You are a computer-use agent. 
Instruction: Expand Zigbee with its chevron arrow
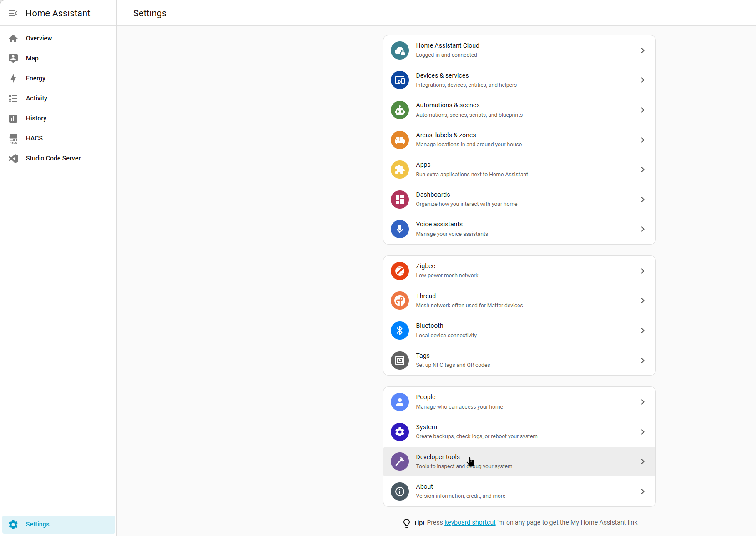(643, 271)
